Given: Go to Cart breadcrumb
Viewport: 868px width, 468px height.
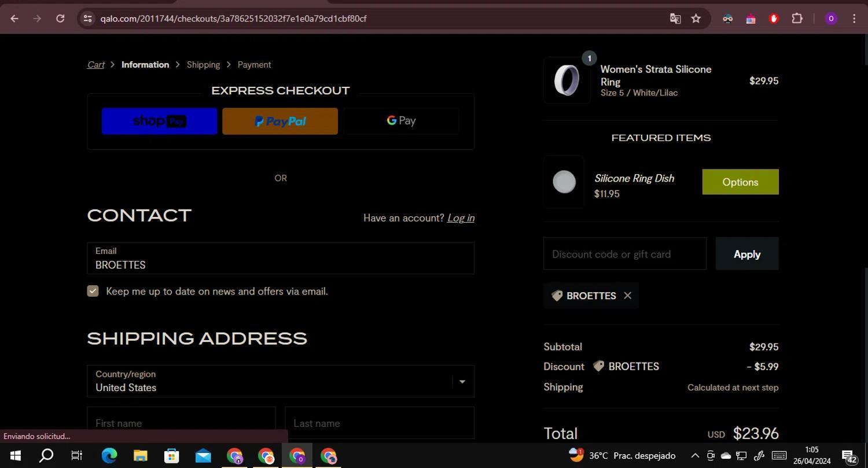Looking at the screenshot, I should click(x=96, y=65).
